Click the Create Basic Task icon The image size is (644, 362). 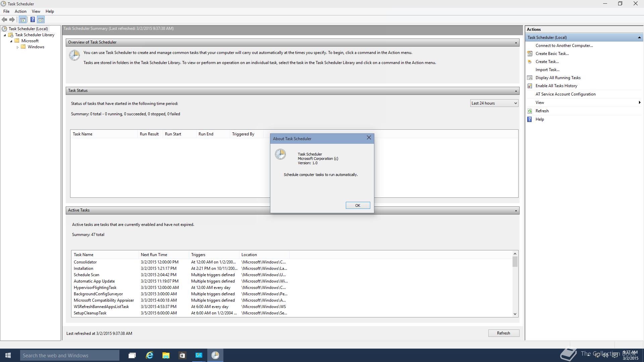(x=530, y=54)
